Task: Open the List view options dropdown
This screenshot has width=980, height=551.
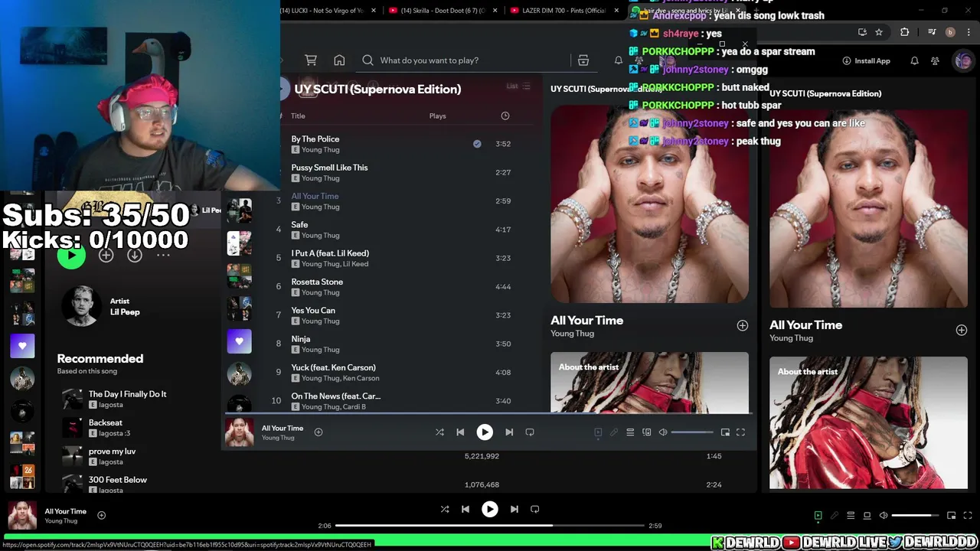Action: pyautogui.click(x=518, y=86)
